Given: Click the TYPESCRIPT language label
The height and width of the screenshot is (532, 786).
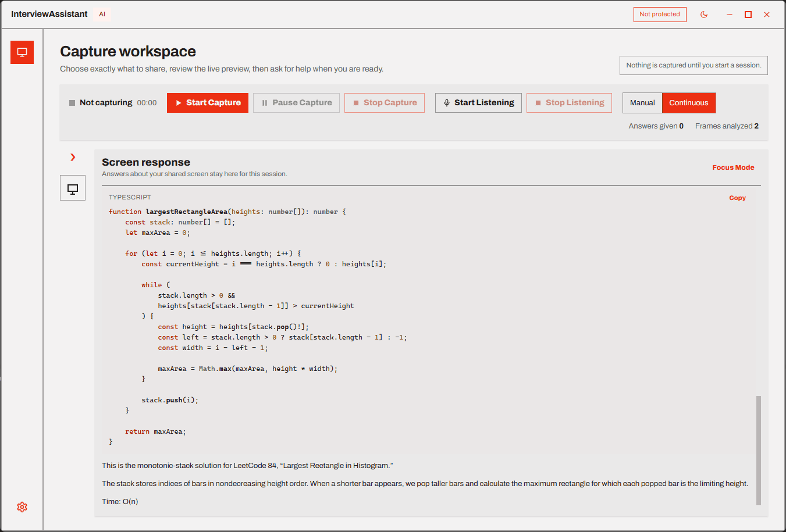Looking at the screenshot, I should 130,198.
